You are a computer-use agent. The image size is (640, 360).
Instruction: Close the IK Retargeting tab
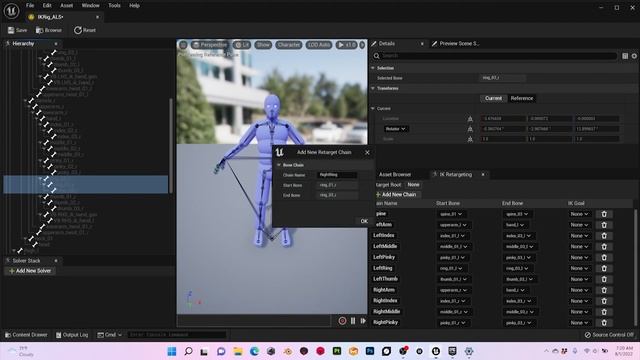[x=483, y=175]
